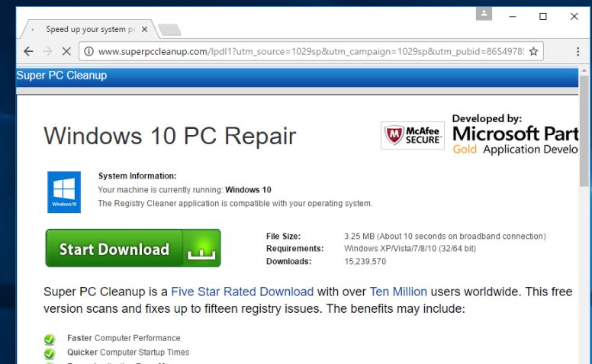Click the '15,239,570' downloads value

tap(365, 261)
